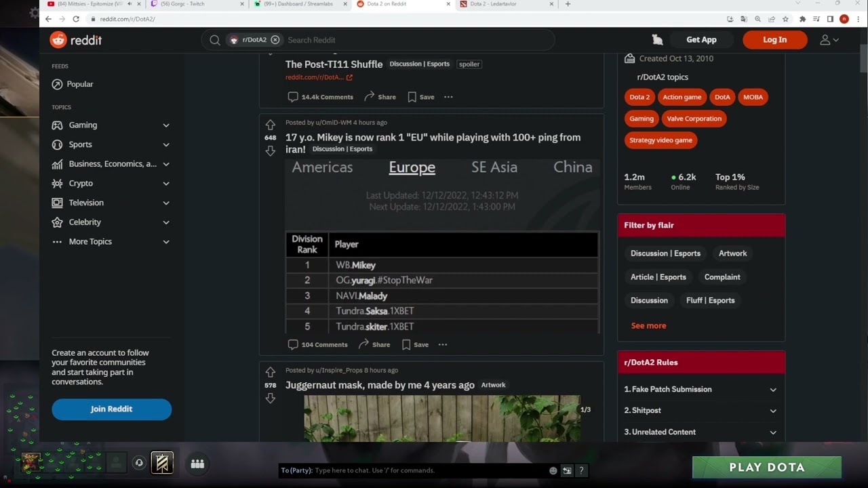
Task: Focus the Search Reddit field
Action: pos(417,40)
